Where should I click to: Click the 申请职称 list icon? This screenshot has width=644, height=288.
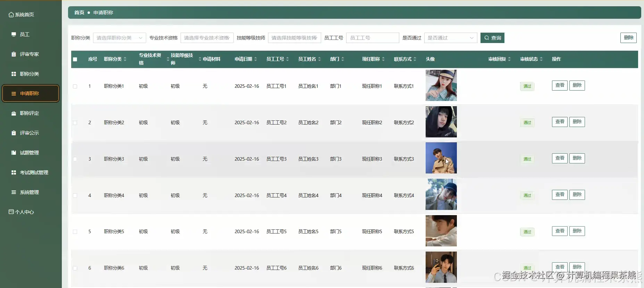14,93
